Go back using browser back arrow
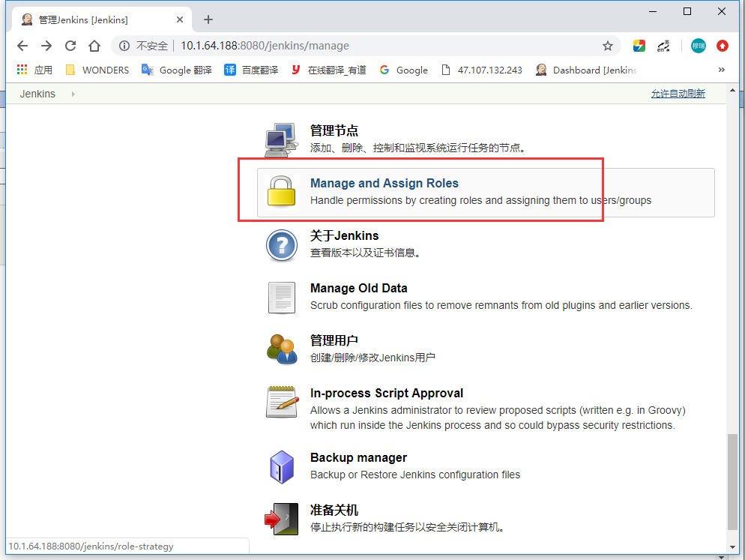 click(x=22, y=46)
